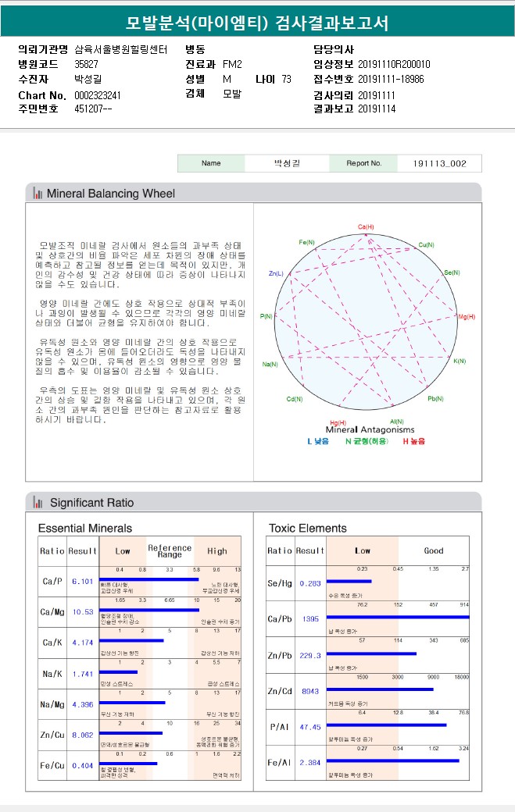Select Zn/Pb result 229.3
The image size is (515, 812).
point(310,655)
